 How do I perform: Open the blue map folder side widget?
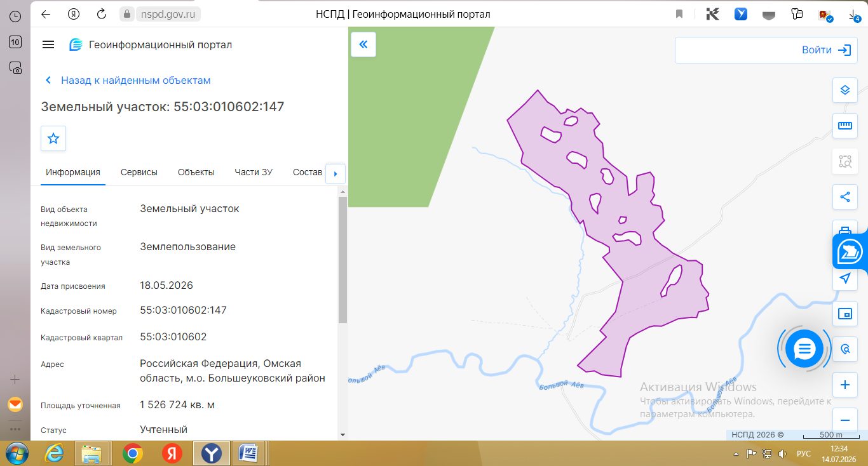[850, 251]
